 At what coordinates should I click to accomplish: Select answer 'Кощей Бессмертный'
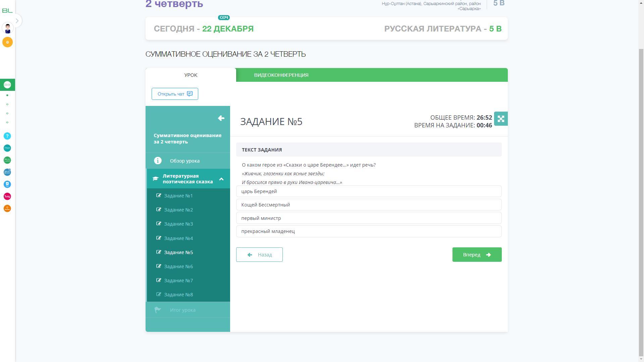[369, 205]
